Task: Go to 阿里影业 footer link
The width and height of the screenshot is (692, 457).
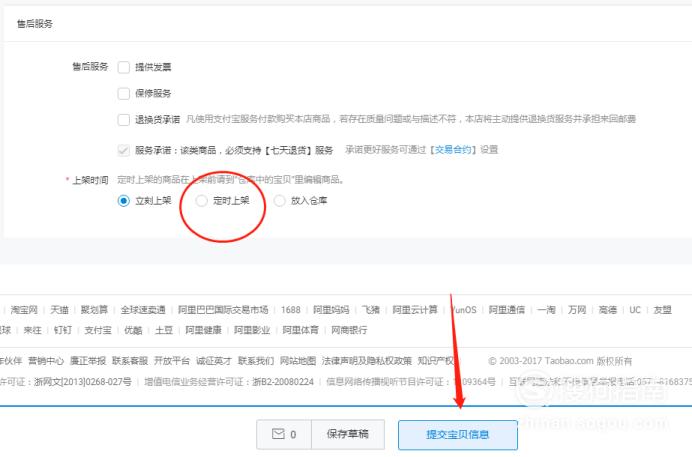Action: click(252, 330)
